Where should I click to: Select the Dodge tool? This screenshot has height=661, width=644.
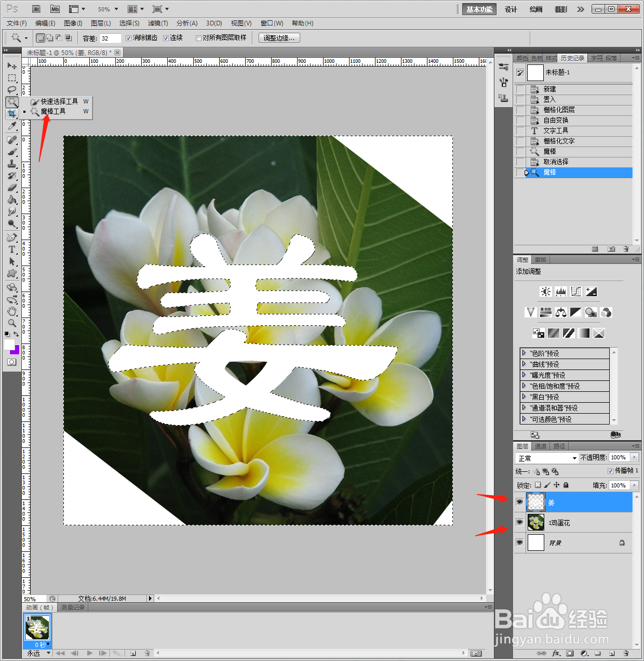[12, 223]
